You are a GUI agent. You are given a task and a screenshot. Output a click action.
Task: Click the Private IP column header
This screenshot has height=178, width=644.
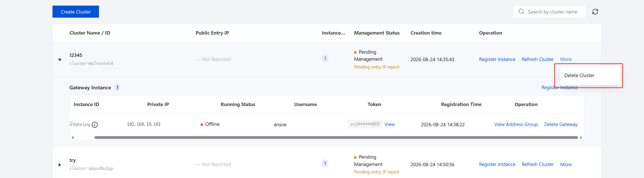click(158, 105)
